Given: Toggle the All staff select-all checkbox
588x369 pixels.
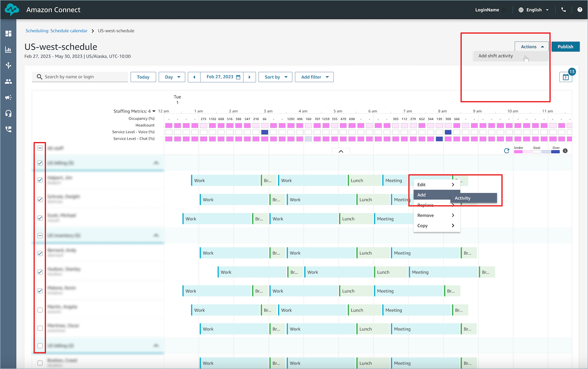Looking at the screenshot, I should coord(40,148).
